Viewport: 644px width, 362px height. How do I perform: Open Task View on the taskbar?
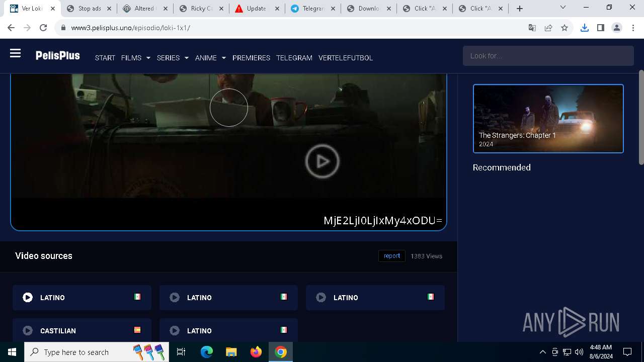(181, 352)
